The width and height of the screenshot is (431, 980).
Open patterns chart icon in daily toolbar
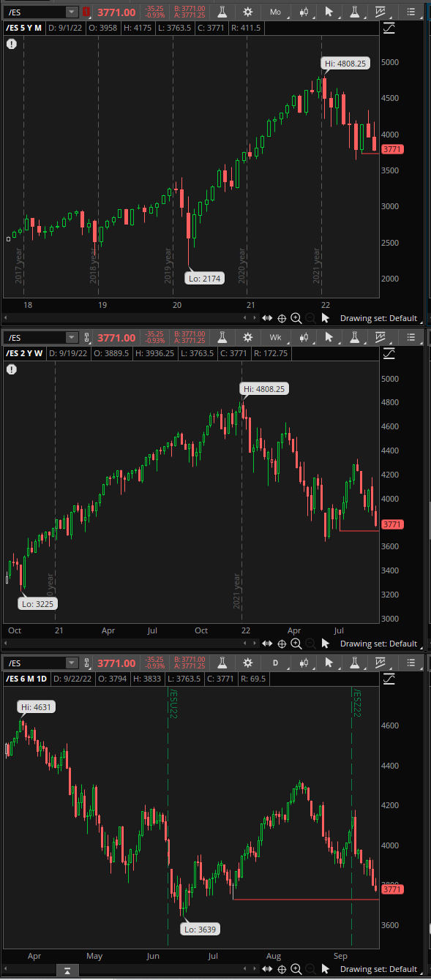tap(380, 663)
